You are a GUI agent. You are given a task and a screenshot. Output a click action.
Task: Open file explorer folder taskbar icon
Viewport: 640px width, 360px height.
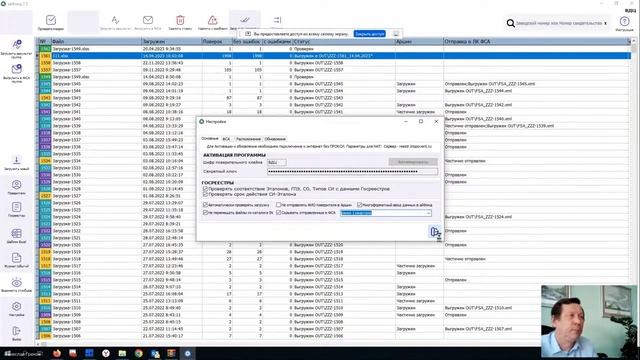click(x=122, y=353)
